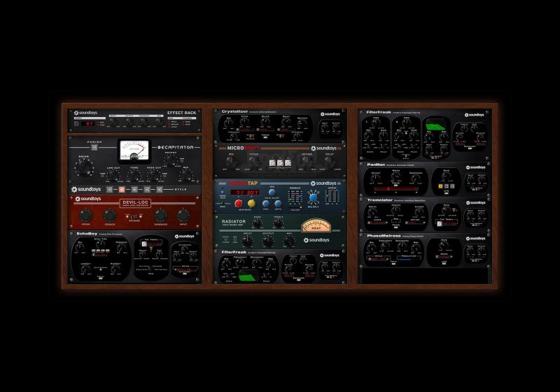This screenshot has height=392, width=560.
Task: Select Decapitator style P button
Action: pos(160,190)
